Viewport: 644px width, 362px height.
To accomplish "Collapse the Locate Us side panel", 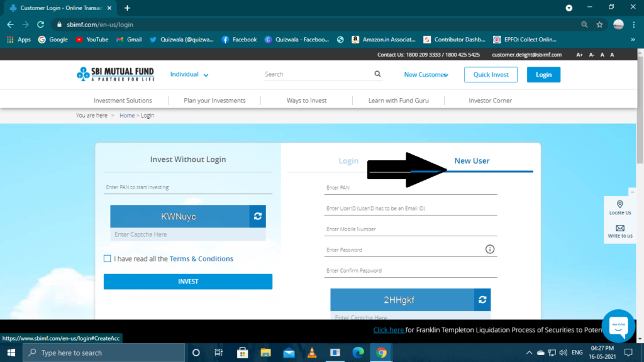I will (632, 192).
